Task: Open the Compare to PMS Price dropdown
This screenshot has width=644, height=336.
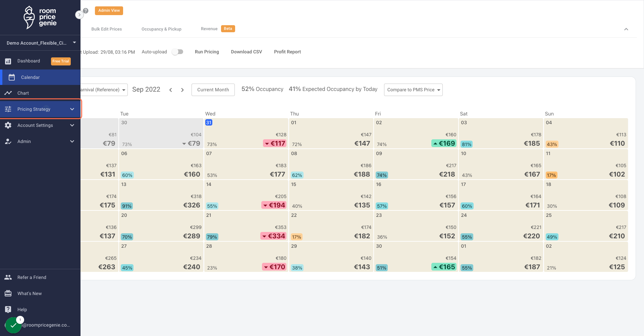Action: [413, 90]
